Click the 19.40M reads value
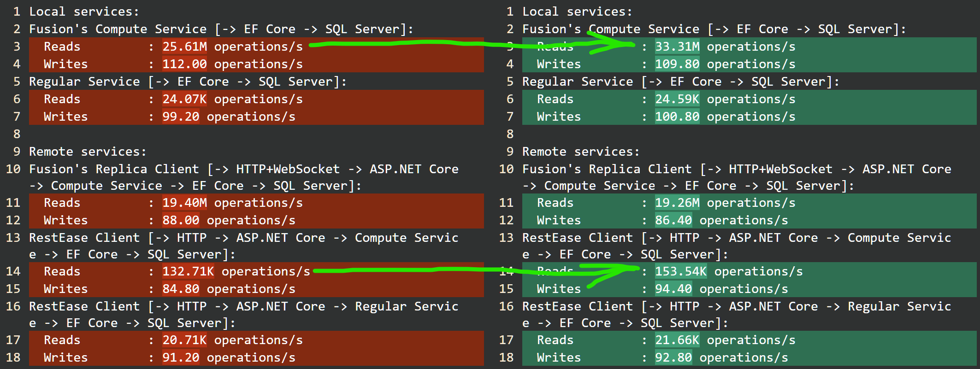Image resolution: width=980 pixels, height=369 pixels. click(184, 203)
